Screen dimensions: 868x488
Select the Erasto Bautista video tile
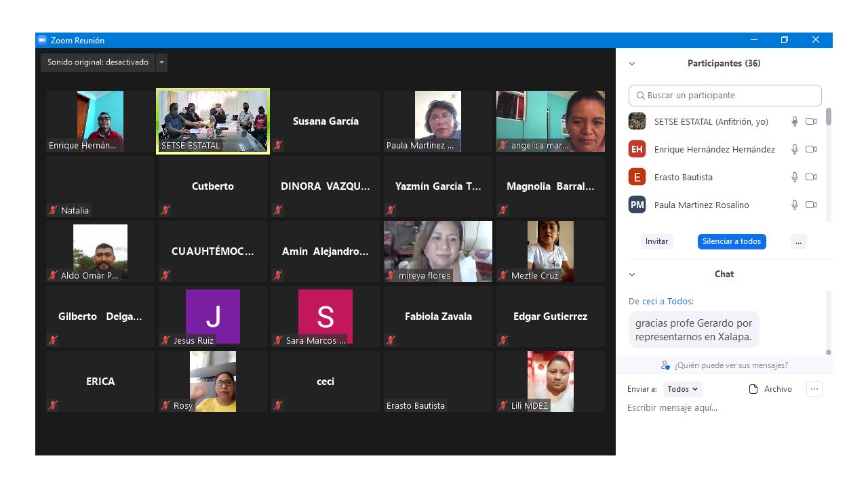[438, 382]
